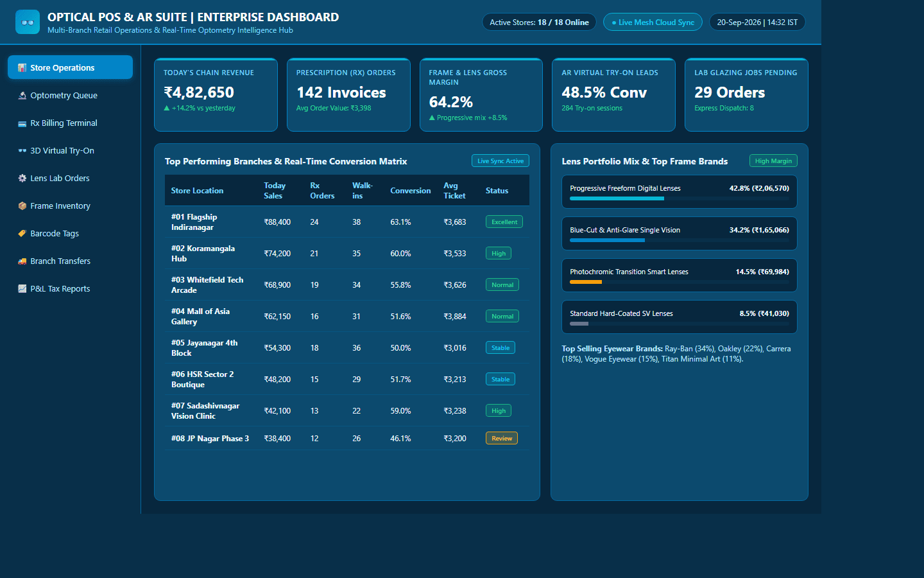924x578 pixels.
Task: Select Lens Lab Orders in sidebar
Action: click(x=71, y=178)
